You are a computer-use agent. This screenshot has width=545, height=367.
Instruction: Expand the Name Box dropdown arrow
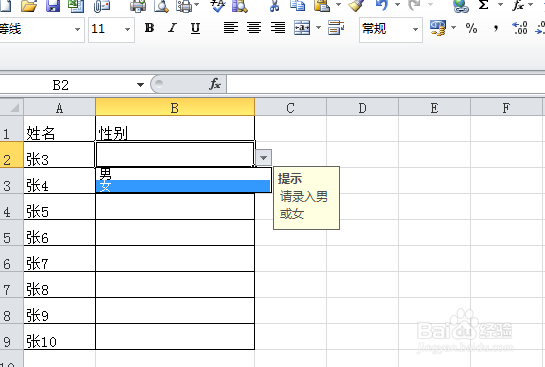pyautogui.click(x=140, y=85)
